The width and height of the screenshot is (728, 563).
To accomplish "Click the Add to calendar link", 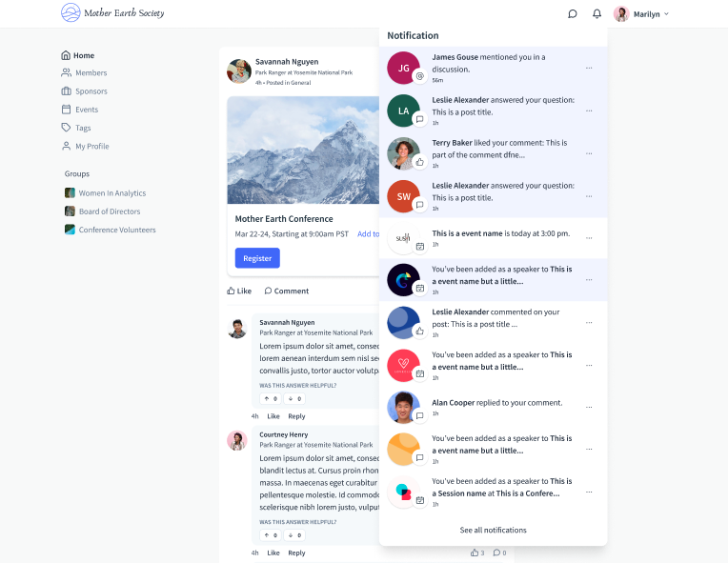I will click(368, 234).
